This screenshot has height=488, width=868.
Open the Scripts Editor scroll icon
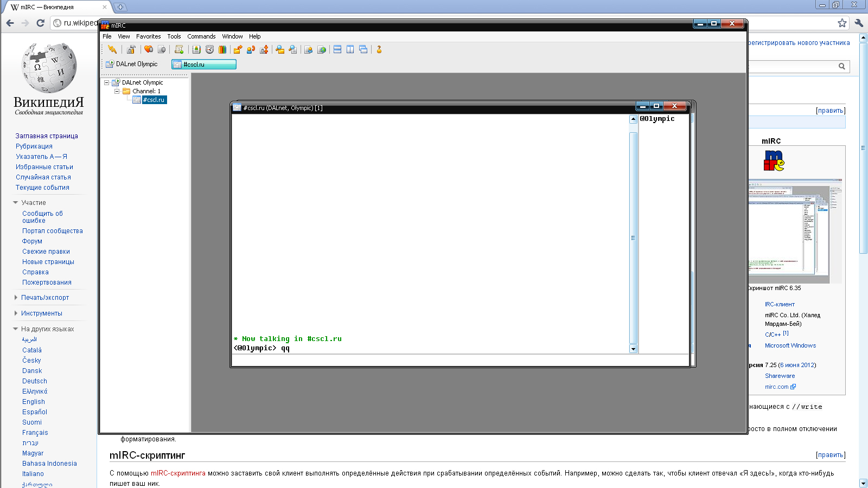179,49
